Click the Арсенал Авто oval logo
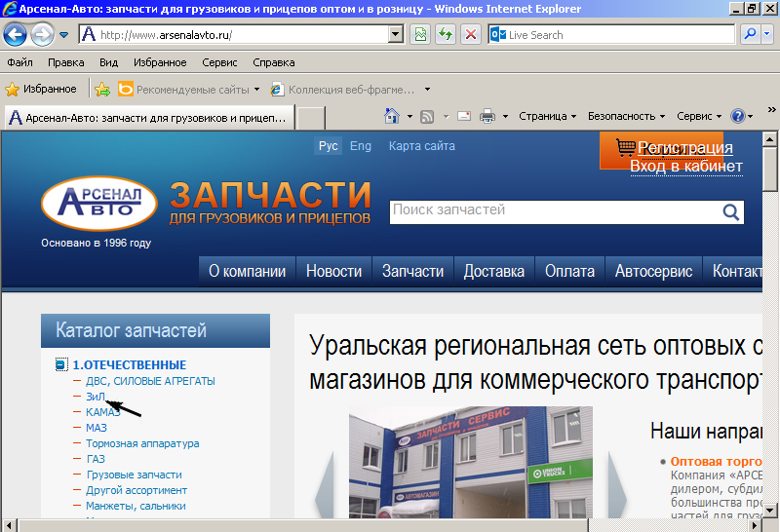The height and width of the screenshot is (532, 780). click(99, 204)
